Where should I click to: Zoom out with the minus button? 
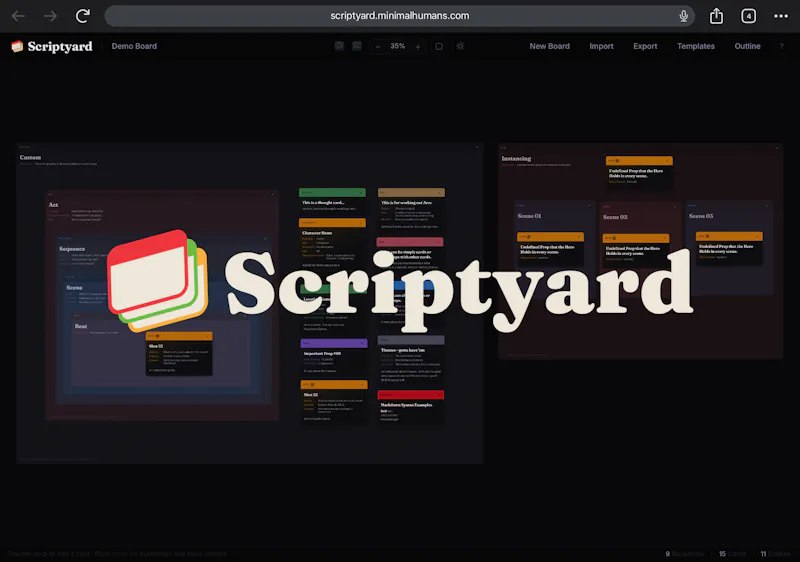(x=378, y=46)
